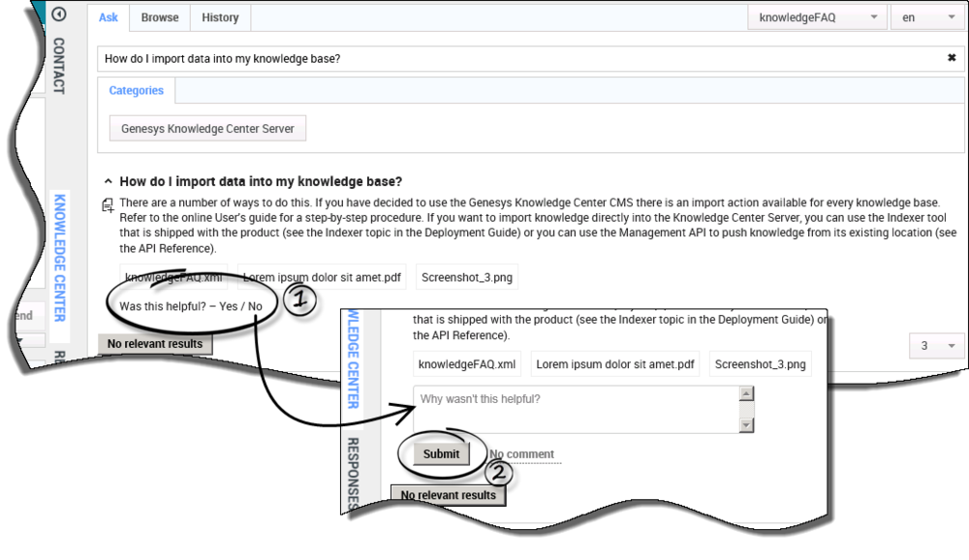The height and width of the screenshot is (560, 969).
Task: Open the results count dropdown showing 3
Action: (936, 346)
